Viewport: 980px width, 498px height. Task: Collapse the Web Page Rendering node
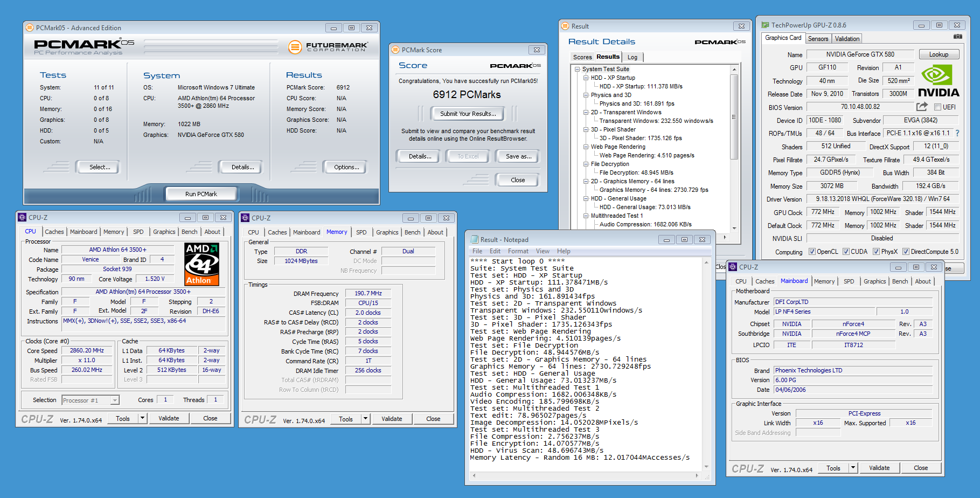(x=586, y=147)
